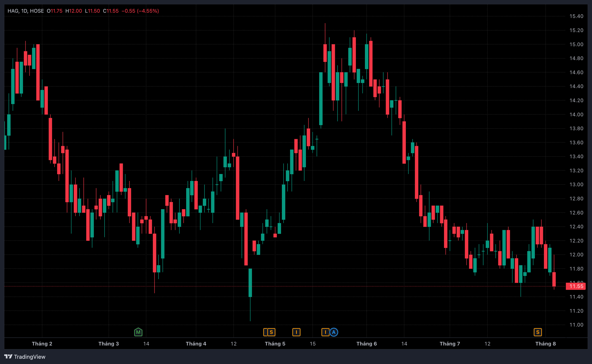Click the blue circled A event marker

coord(333,332)
